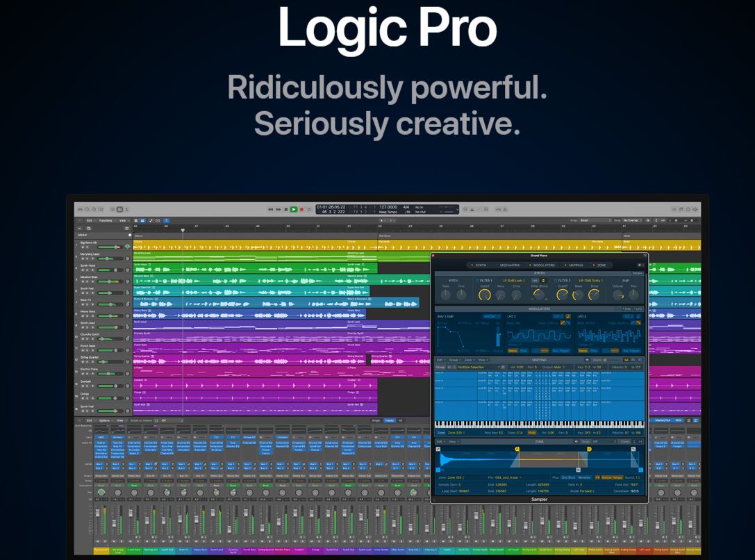Add envelope with +ENV button

click(x=626, y=308)
